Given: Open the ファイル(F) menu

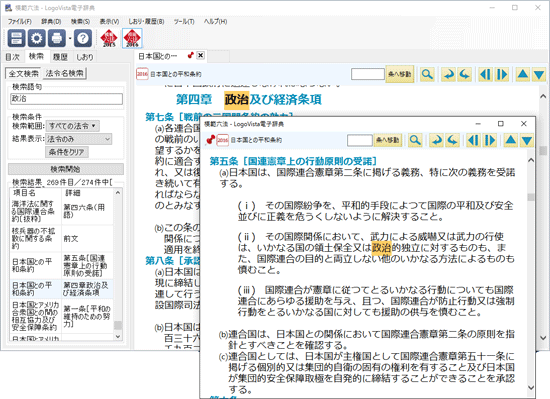Looking at the screenshot, I should tap(19, 21).
